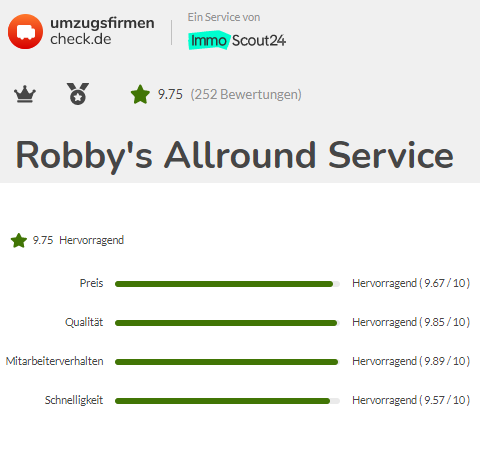
Task: Select the Robby's Allround Service heading
Action: tap(235, 155)
